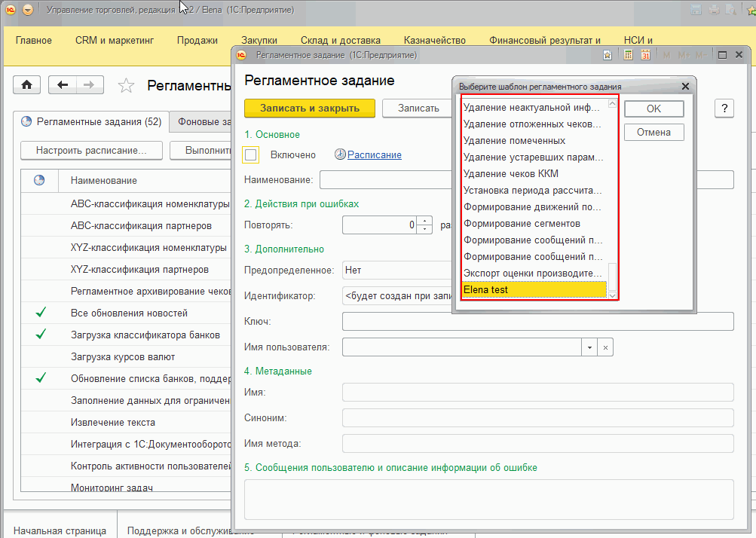This screenshot has height=538, width=756.
Task: Open help with the question mark button
Action: pos(724,109)
